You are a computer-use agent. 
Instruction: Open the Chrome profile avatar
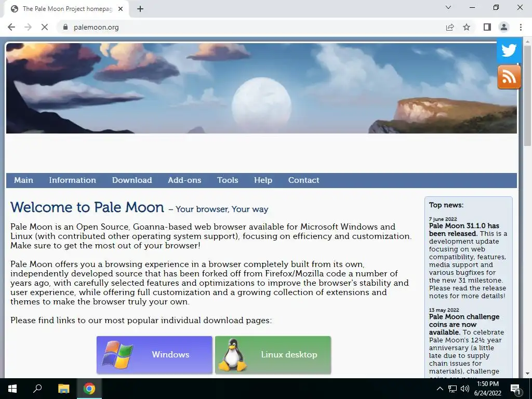click(x=504, y=27)
